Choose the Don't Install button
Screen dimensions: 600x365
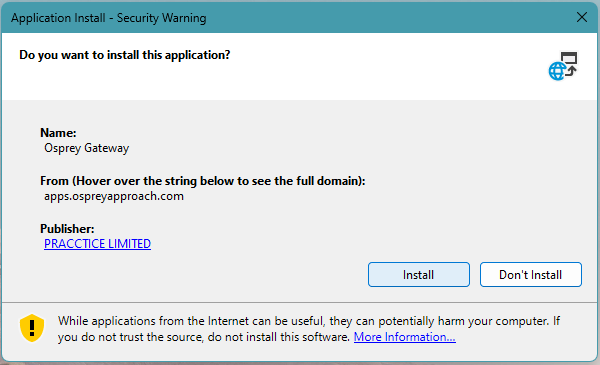(x=531, y=274)
